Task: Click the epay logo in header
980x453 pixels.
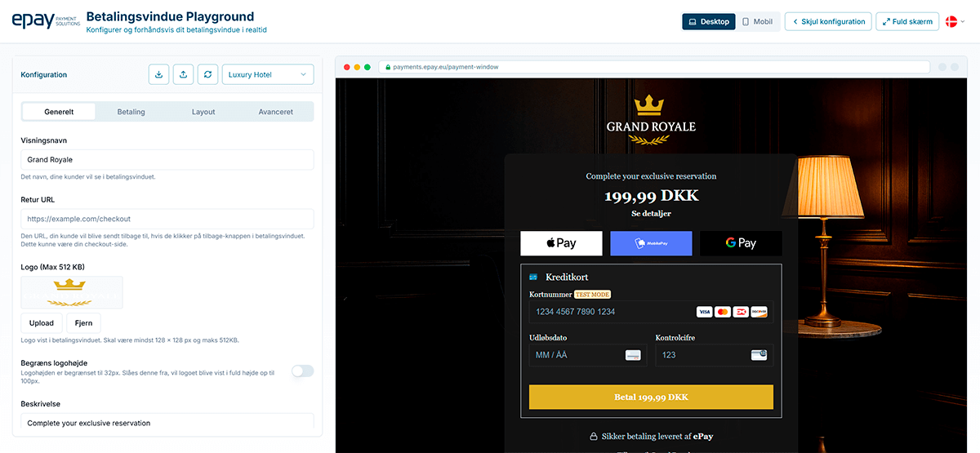Action: pyautogui.click(x=46, y=21)
